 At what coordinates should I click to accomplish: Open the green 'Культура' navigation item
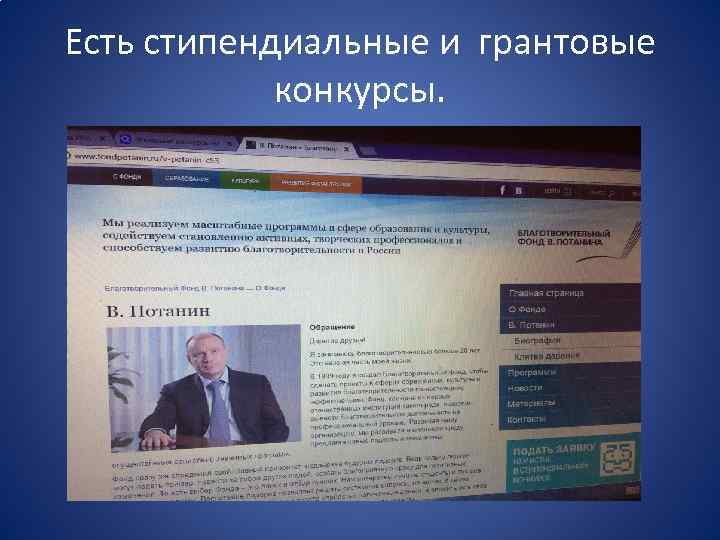tap(245, 181)
